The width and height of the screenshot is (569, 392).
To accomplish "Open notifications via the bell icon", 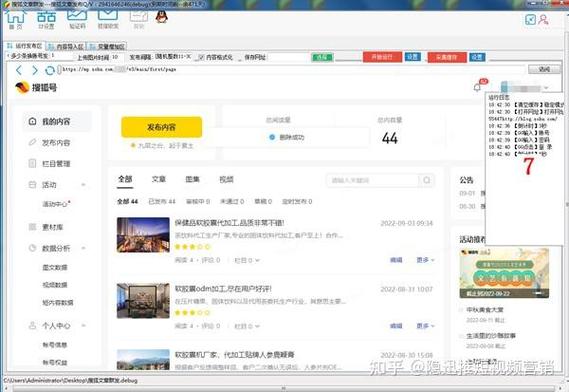I will click(x=478, y=87).
